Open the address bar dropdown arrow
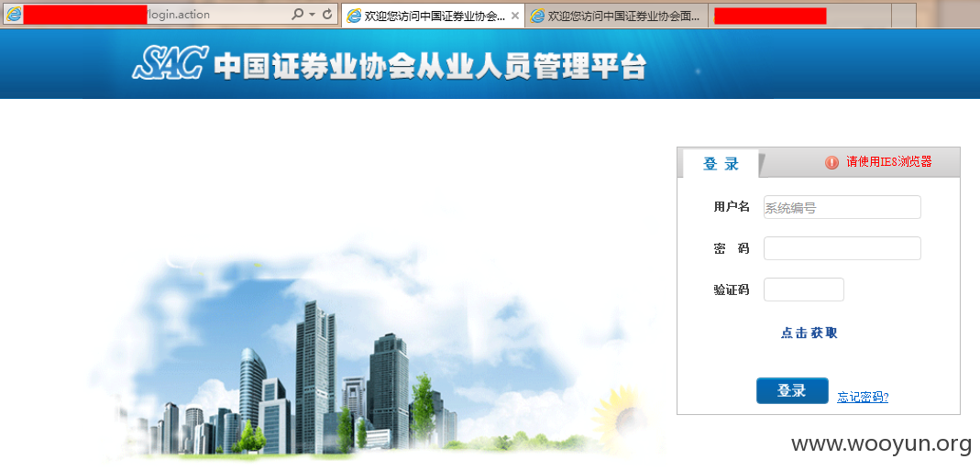 point(312,15)
